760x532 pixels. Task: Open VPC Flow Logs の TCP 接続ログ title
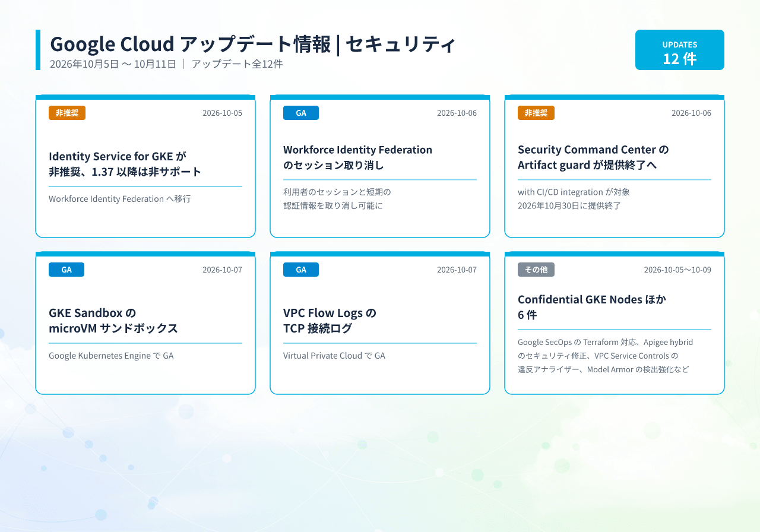coord(330,321)
